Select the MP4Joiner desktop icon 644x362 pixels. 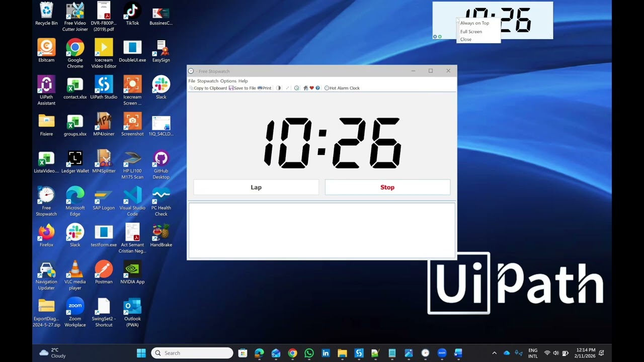click(104, 125)
